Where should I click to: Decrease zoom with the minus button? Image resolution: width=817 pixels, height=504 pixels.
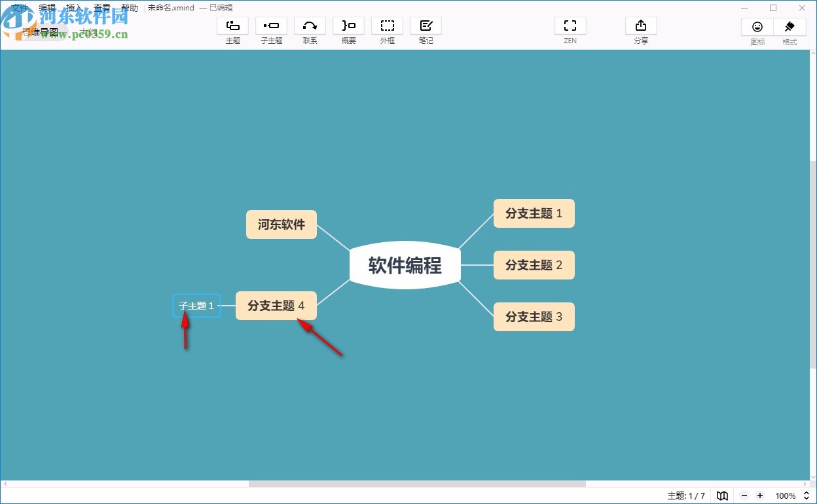[744, 495]
